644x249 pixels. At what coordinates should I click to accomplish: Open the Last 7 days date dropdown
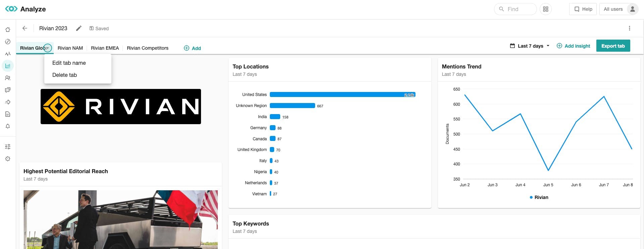[530, 46]
